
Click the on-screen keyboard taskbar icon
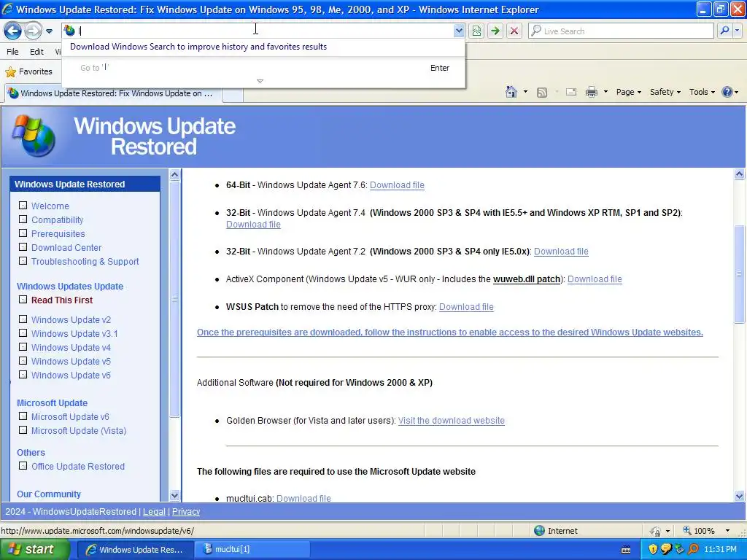click(626, 550)
